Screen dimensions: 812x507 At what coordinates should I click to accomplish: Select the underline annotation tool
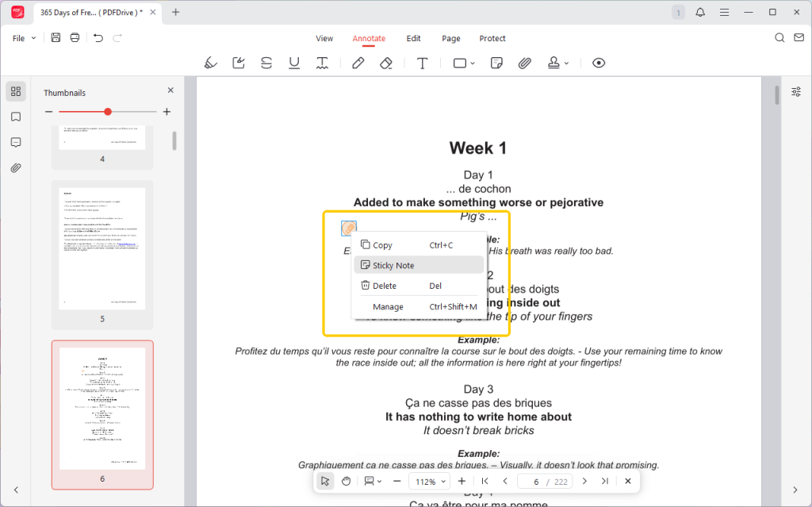click(294, 63)
